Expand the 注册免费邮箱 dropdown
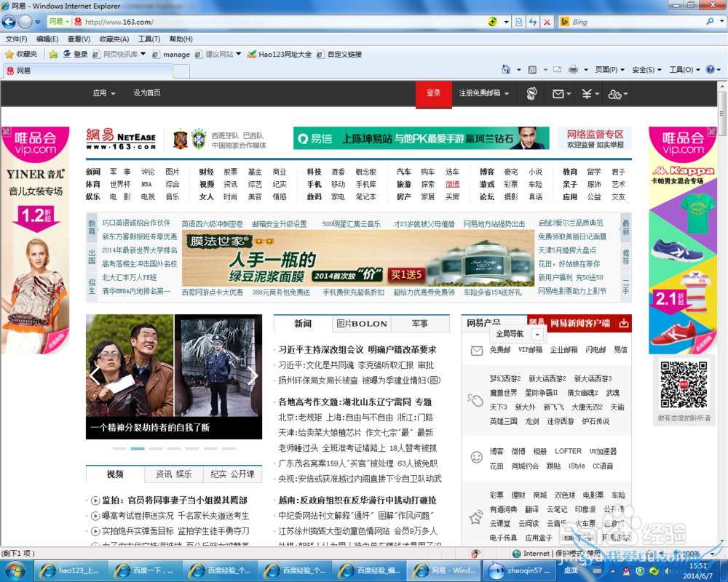728x582 pixels. tap(484, 93)
